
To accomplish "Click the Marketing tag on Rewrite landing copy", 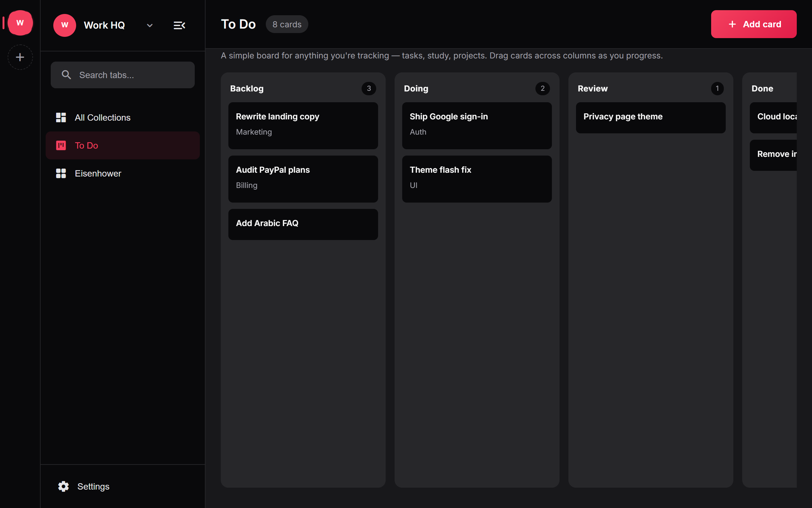I will pos(254,132).
